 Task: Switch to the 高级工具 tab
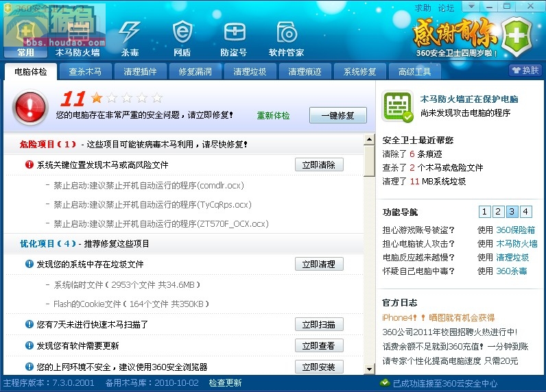point(415,72)
